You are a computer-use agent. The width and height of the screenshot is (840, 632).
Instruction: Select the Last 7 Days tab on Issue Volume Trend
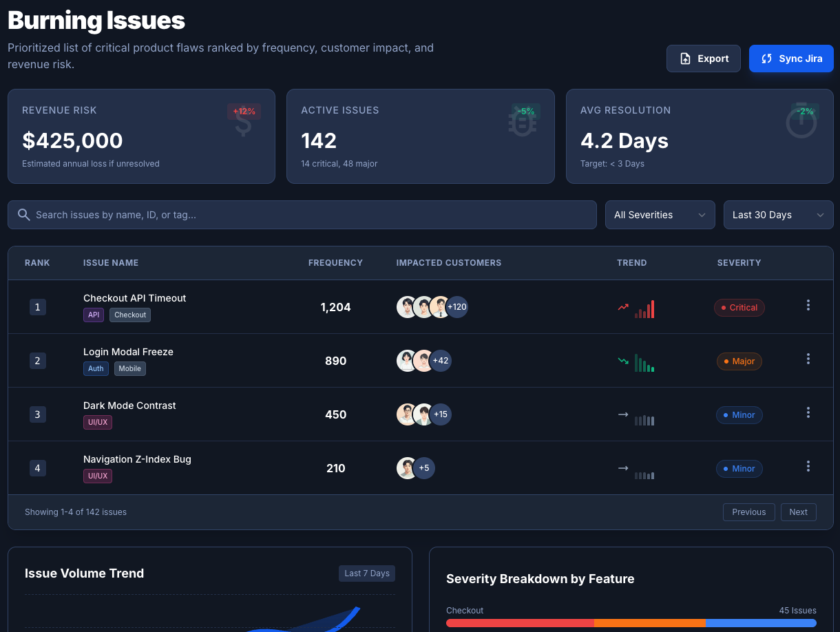tap(367, 573)
